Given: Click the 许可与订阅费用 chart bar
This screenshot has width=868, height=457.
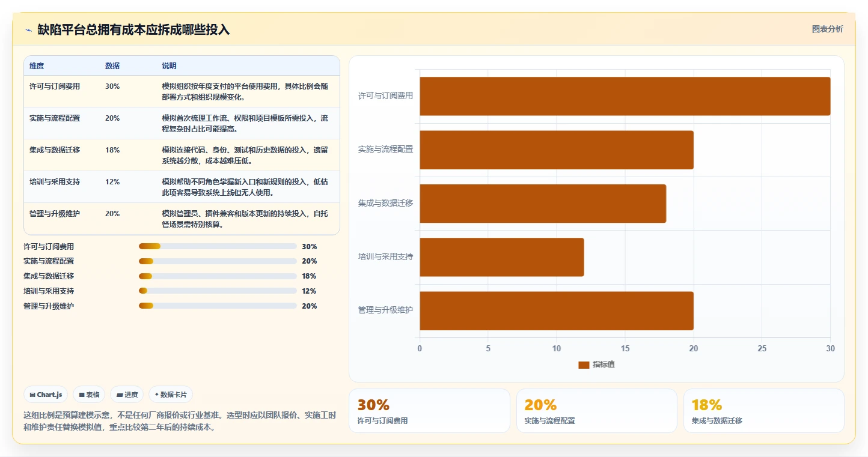Looking at the screenshot, I should [625, 96].
